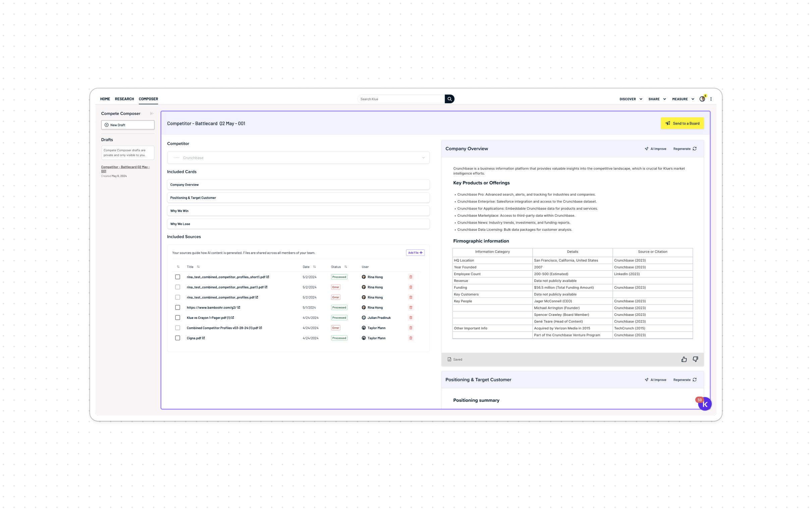Screen dimensions: 812x512
Task: Expand the Share menu
Action: coord(657,99)
